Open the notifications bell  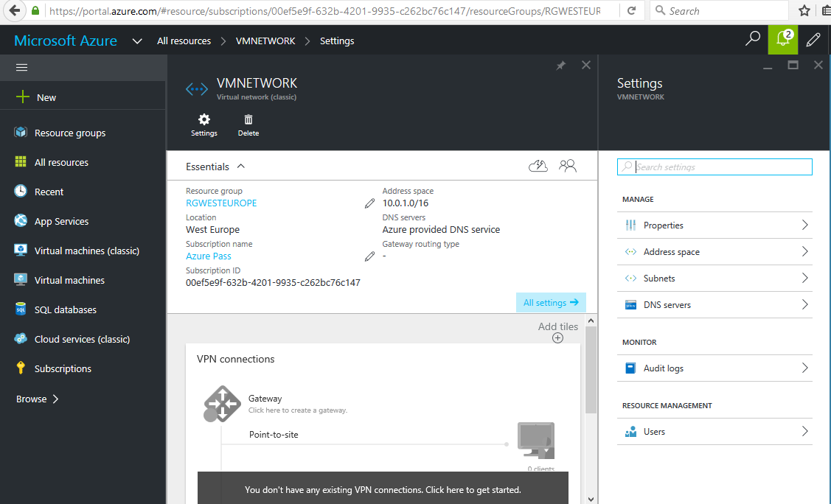(783, 40)
